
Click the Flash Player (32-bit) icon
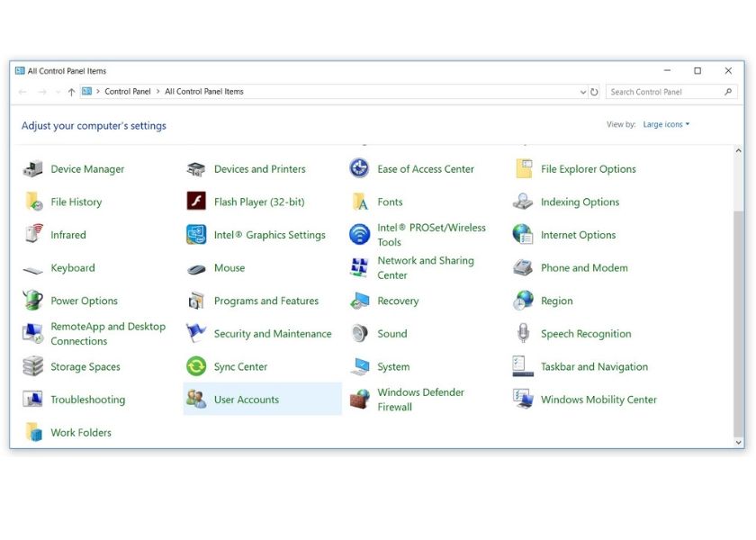[196, 202]
